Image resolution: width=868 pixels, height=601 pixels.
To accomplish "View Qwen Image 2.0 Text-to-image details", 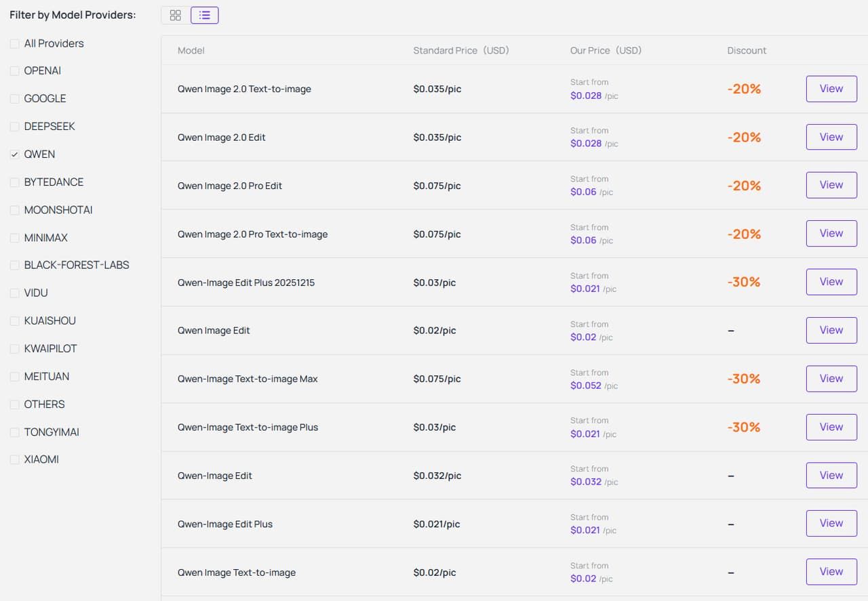I will pyautogui.click(x=831, y=89).
